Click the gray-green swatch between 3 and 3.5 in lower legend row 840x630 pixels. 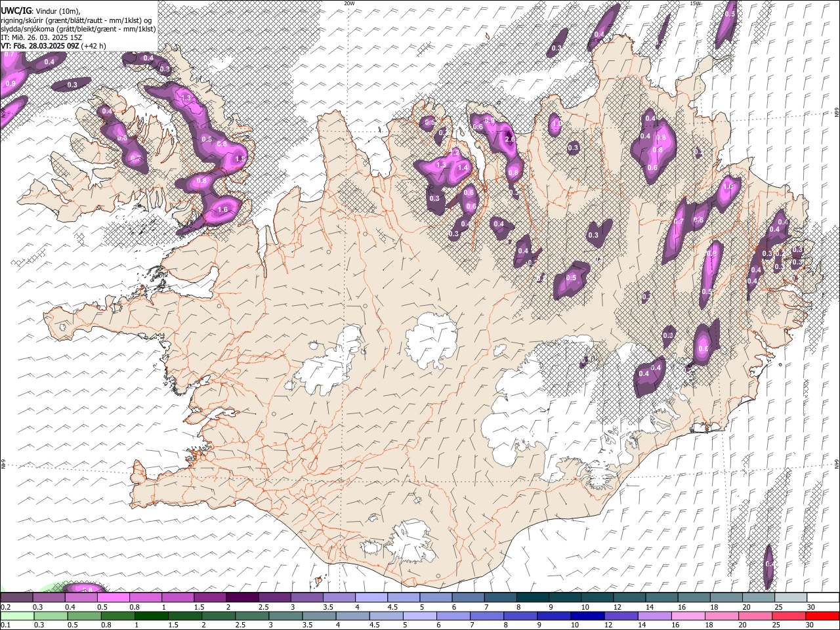click(x=285, y=616)
